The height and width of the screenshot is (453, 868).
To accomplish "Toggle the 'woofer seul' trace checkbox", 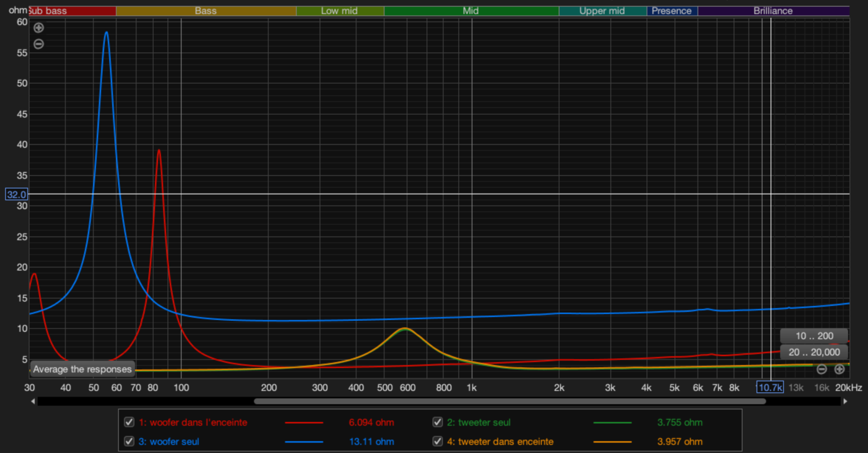I will point(129,441).
